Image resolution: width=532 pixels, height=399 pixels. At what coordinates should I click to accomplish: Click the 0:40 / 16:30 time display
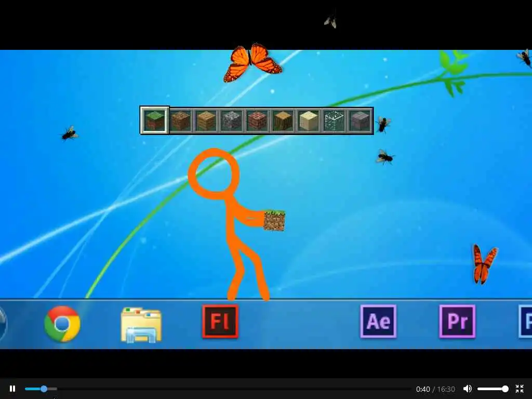point(435,389)
